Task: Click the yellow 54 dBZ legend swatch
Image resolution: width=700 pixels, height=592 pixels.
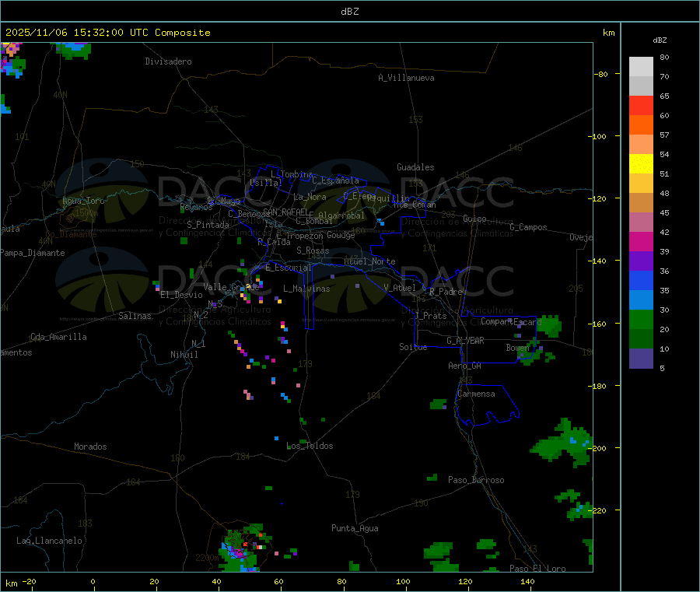Action: coord(641,164)
